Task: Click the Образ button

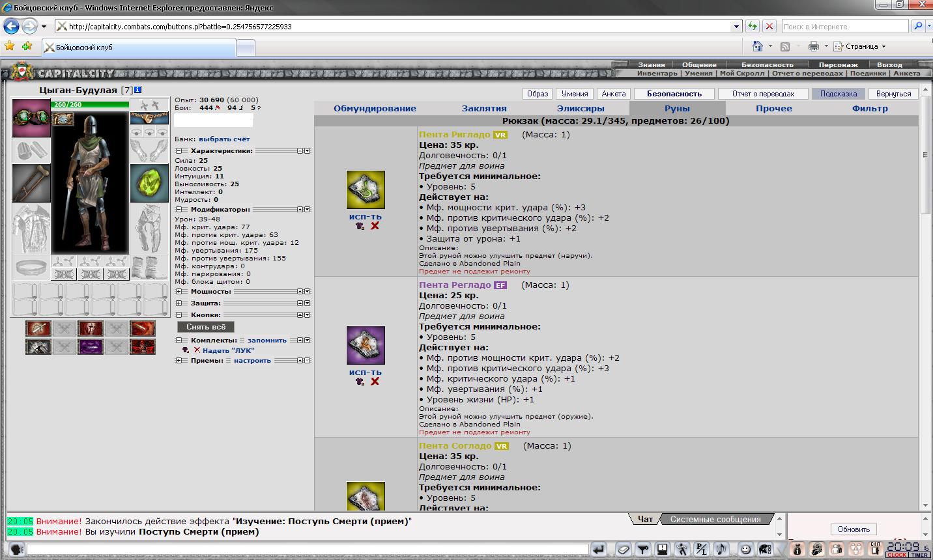Action: (x=538, y=94)
